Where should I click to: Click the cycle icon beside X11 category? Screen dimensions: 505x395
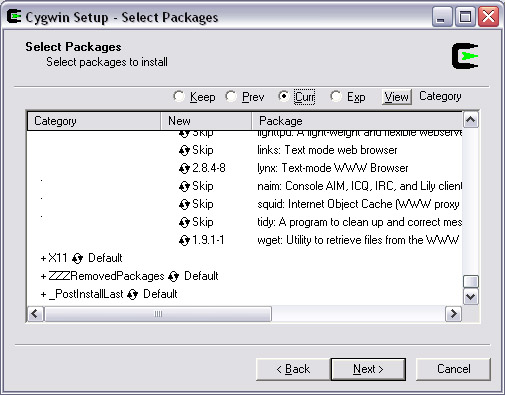pos(77,258)
